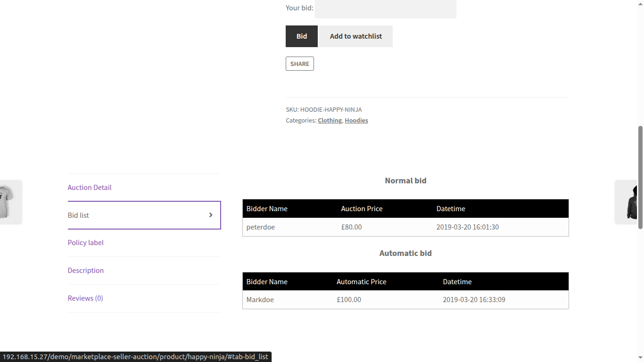Click the white hoodie carousel thumbnail
This screenshot has width=644, height=362.
click(x=8, y=202)
